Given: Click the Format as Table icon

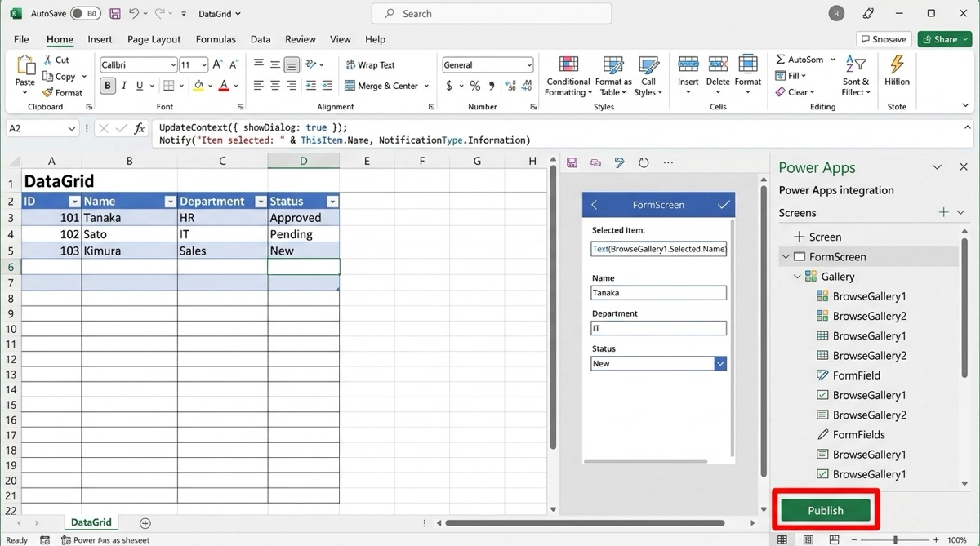Looking at the screenshot, I should click(x=613, y=66).
